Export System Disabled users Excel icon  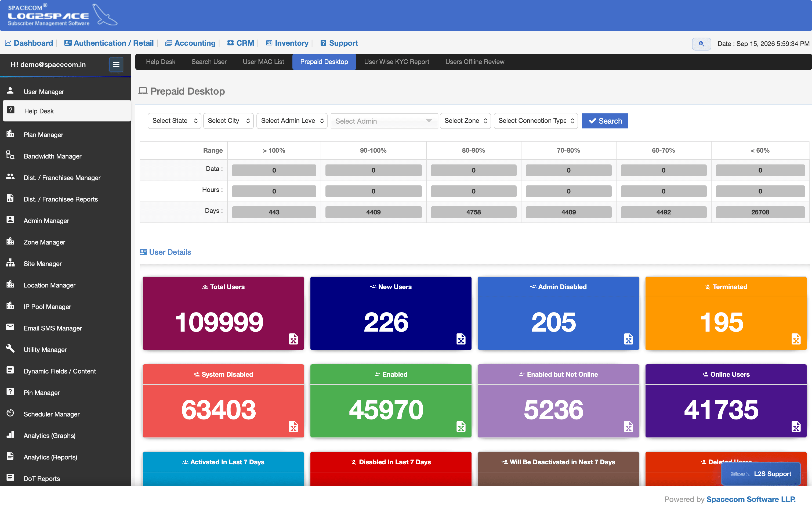click(293, 426)
